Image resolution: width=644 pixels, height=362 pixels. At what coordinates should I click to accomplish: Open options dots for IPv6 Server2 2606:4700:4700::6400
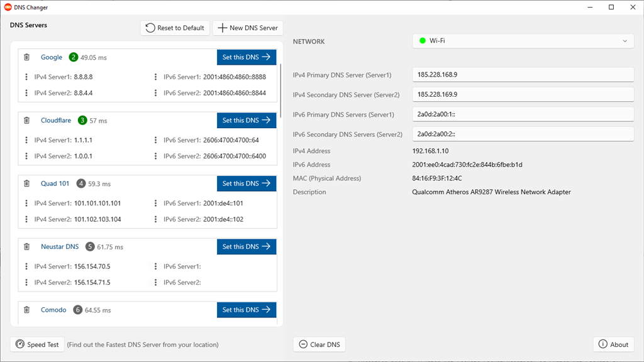click(155, 156)
